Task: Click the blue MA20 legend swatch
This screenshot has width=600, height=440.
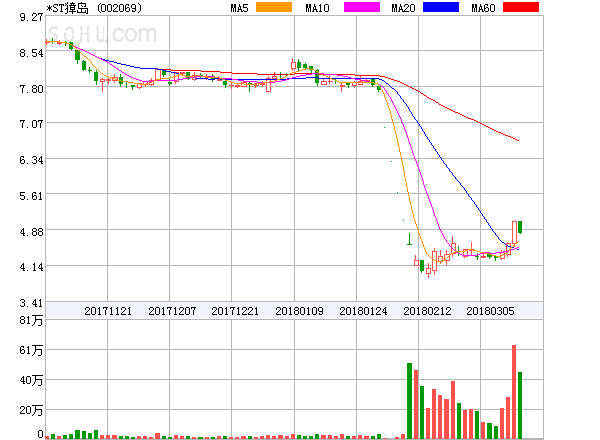Action: point(441,7)
